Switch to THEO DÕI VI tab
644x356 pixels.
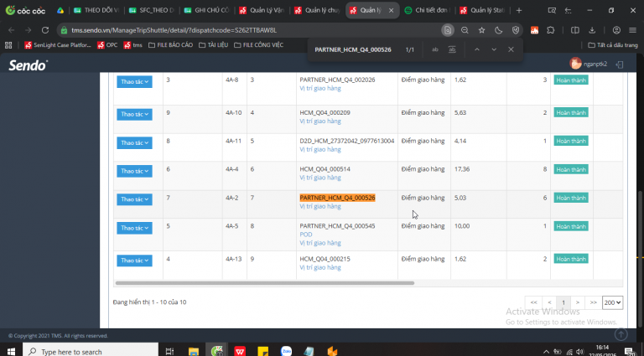coord(95,11)
